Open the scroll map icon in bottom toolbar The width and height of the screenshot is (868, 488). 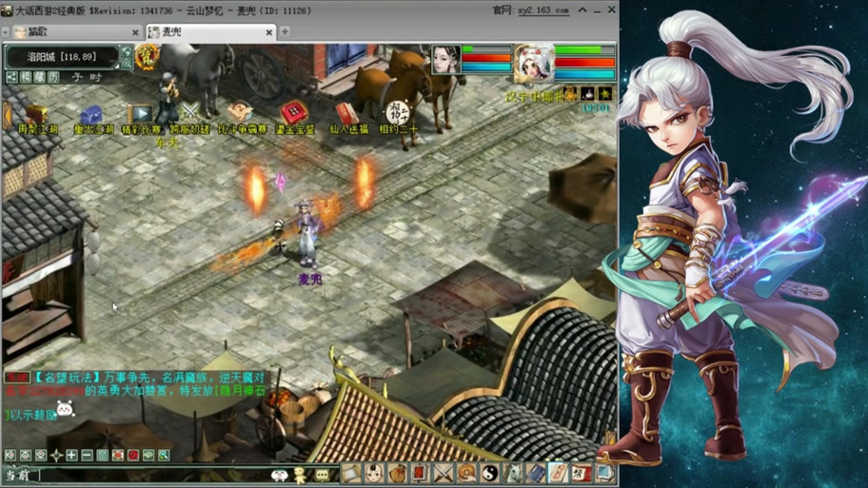point(350,473)
